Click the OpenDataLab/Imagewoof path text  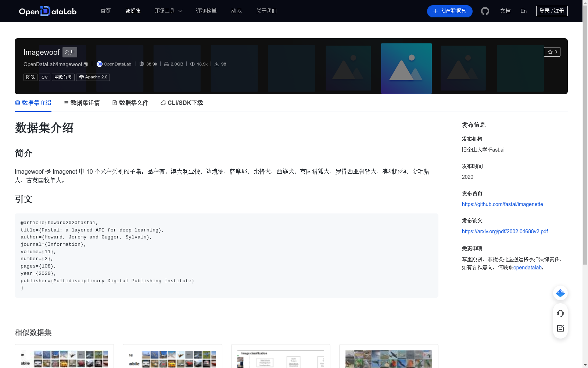pos(53,64)
